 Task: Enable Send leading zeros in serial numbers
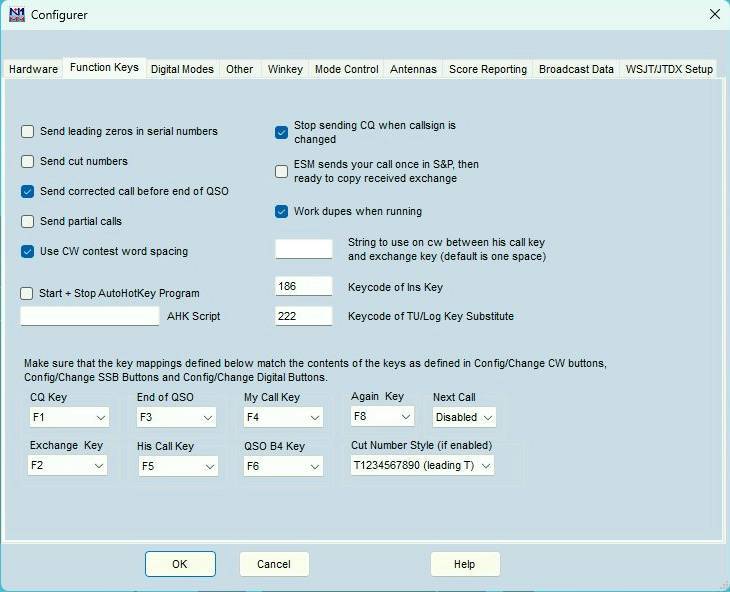click(x=27, y=132)
